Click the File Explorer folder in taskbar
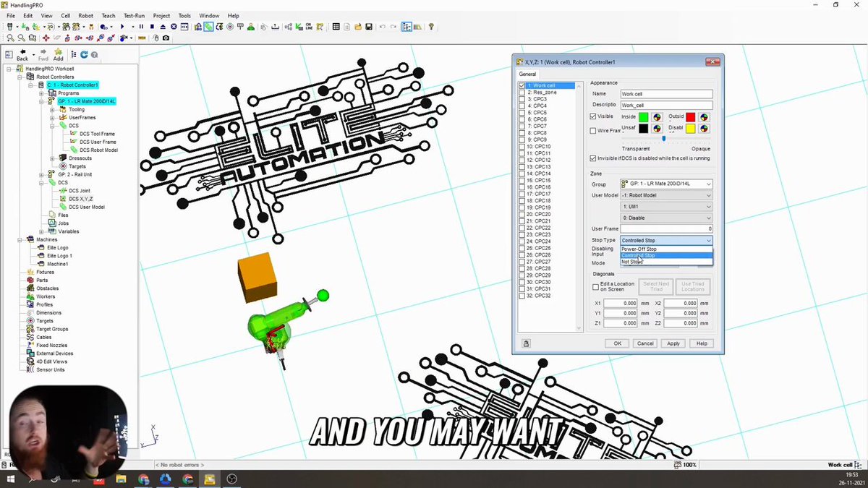This screenshot has width=868, height=488. point(122,479)
